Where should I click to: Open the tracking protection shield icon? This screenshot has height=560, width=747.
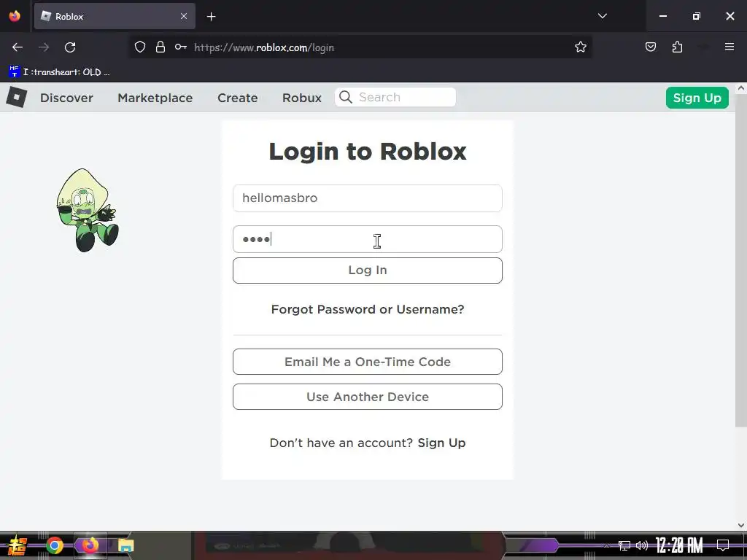(x=139, y=47)
